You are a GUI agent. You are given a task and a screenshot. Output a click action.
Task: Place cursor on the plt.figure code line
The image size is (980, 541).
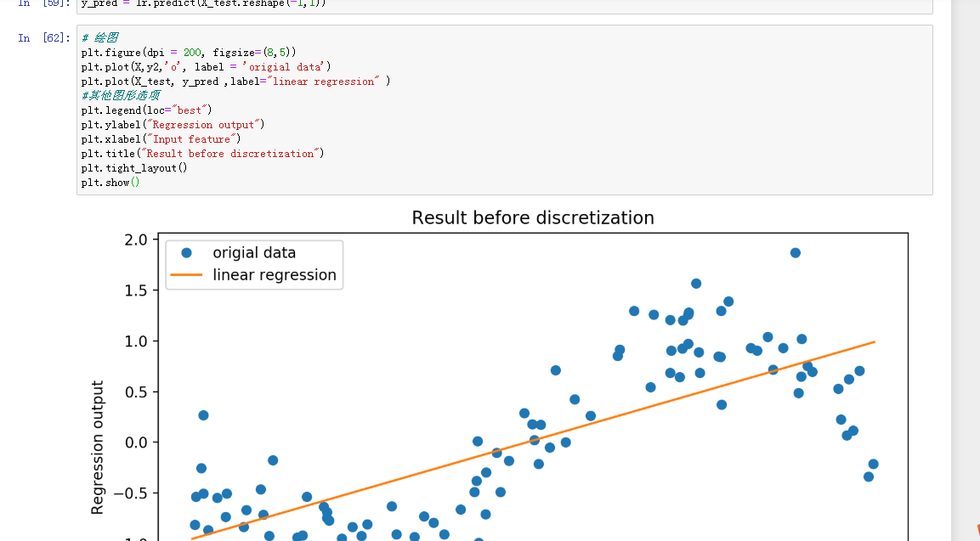pos(189,53)
